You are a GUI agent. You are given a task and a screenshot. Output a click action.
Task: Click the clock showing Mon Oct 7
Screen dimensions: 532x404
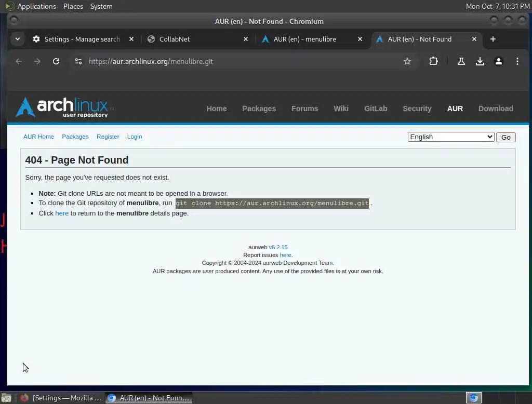(x=497, y=6)
